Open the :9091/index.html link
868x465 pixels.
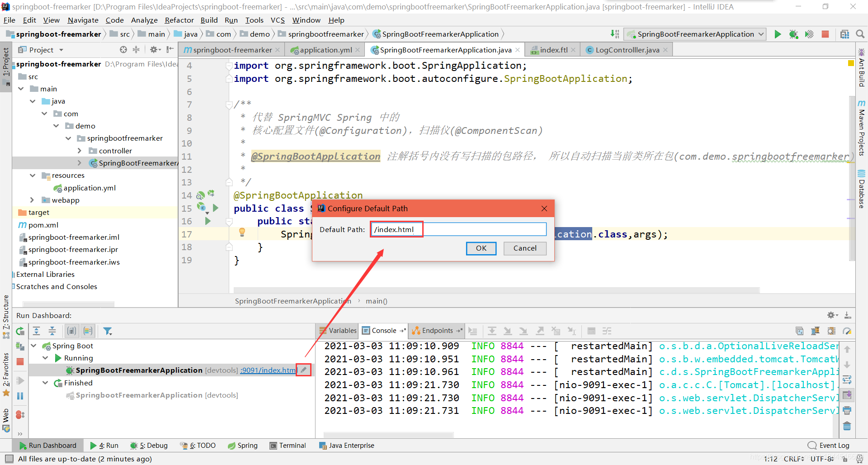[x=268, y=370]
